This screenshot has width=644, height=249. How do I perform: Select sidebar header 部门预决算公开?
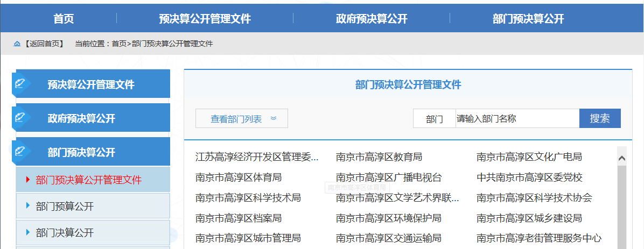93,152
